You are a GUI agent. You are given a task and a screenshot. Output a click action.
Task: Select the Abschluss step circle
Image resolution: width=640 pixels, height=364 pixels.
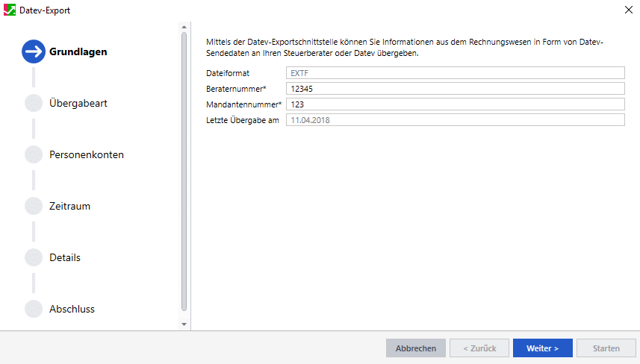[x=34, y=309]
